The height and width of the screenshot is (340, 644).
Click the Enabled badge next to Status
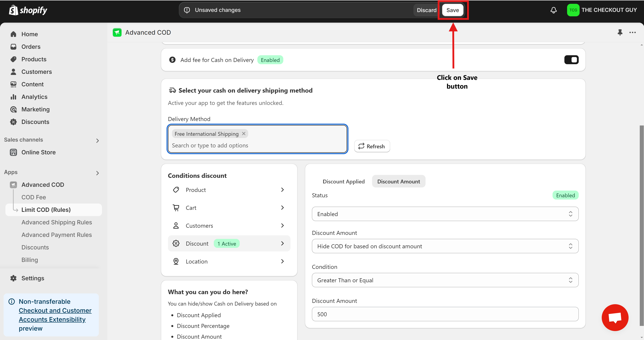[x=566, y=195]
